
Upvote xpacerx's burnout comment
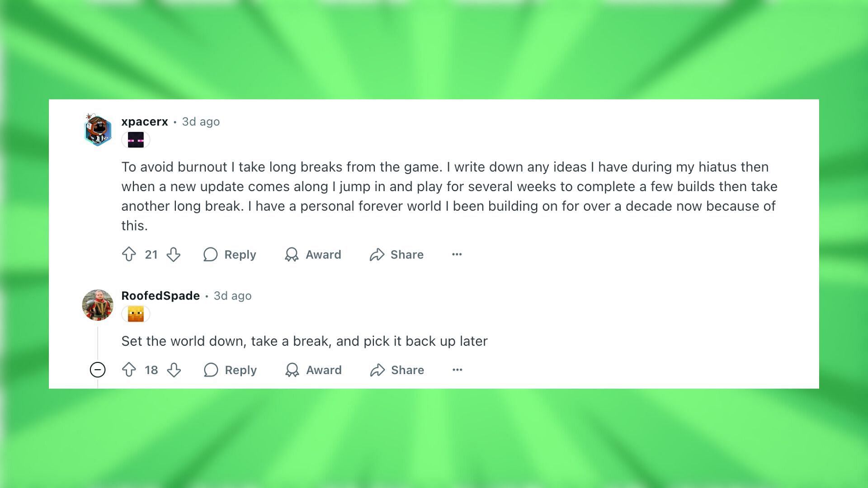129,254
